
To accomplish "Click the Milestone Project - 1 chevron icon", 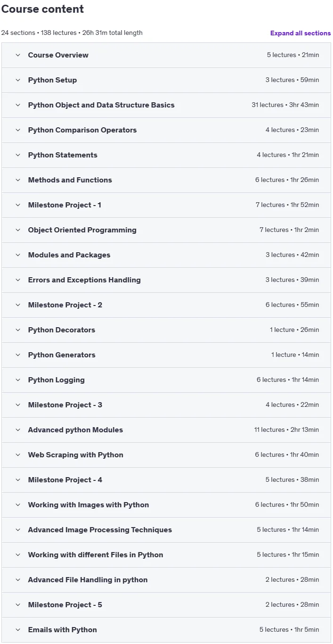I will [x=18, y=205].
